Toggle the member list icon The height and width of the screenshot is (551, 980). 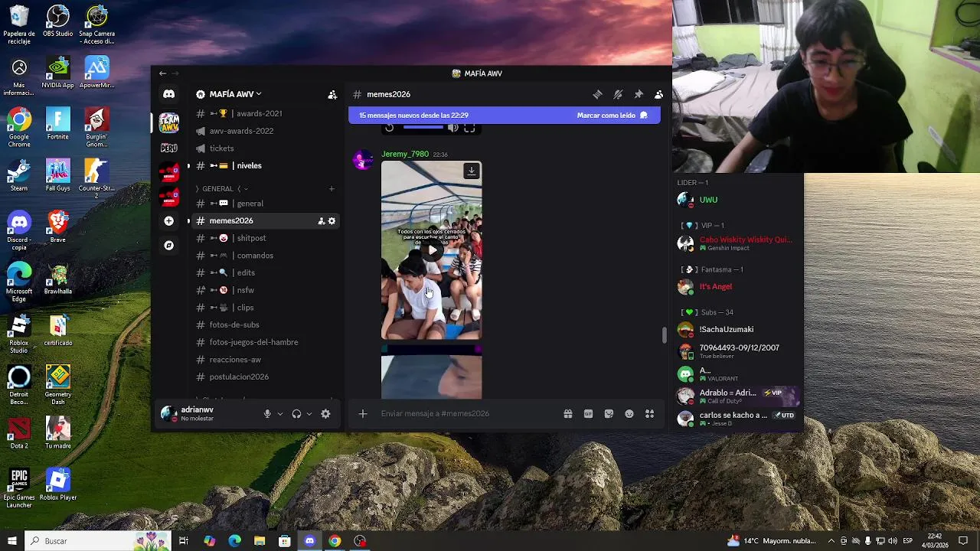pos(658,94)
